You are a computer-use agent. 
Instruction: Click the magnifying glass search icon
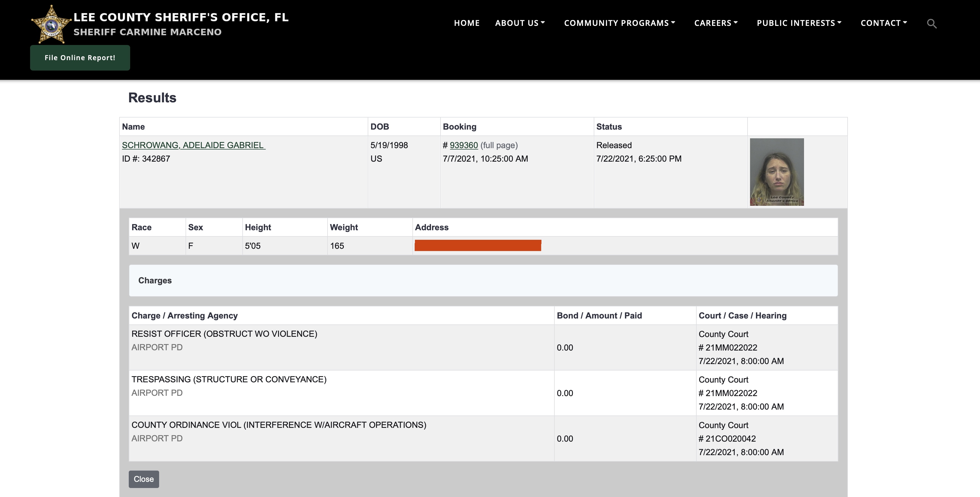931,24
